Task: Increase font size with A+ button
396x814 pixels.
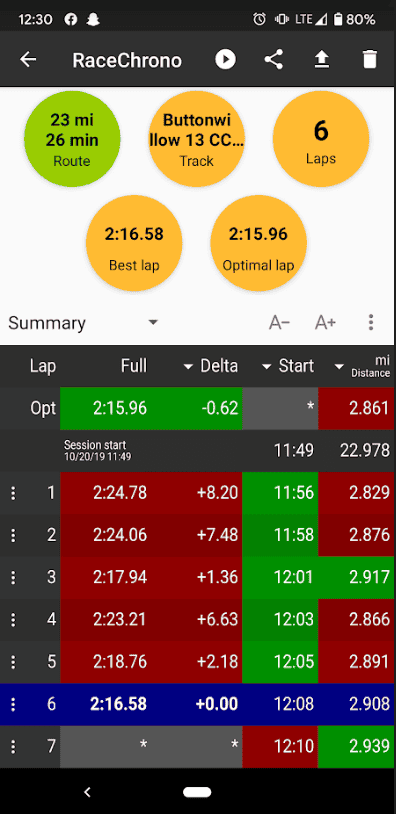Action: click(x=325, y=323)
